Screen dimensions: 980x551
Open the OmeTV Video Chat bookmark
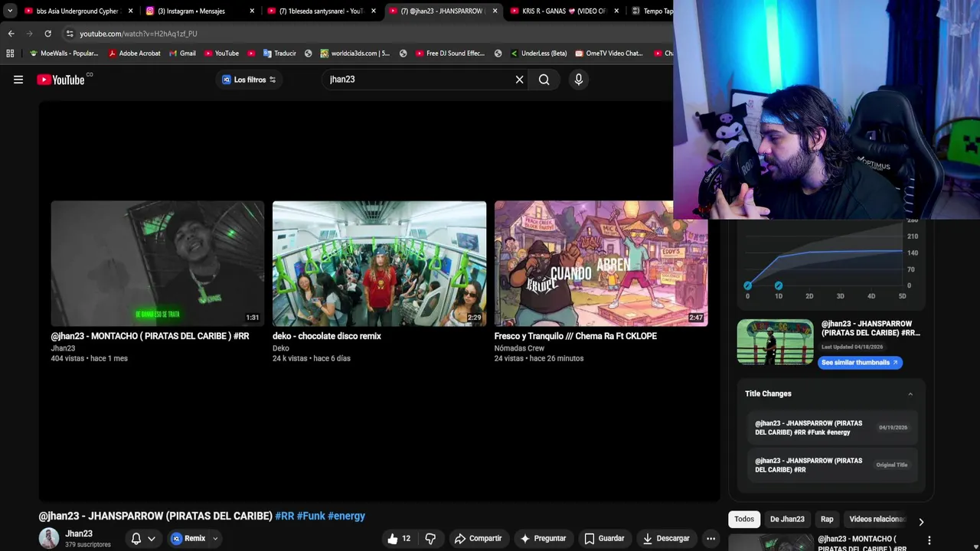[x=609, y=54]
